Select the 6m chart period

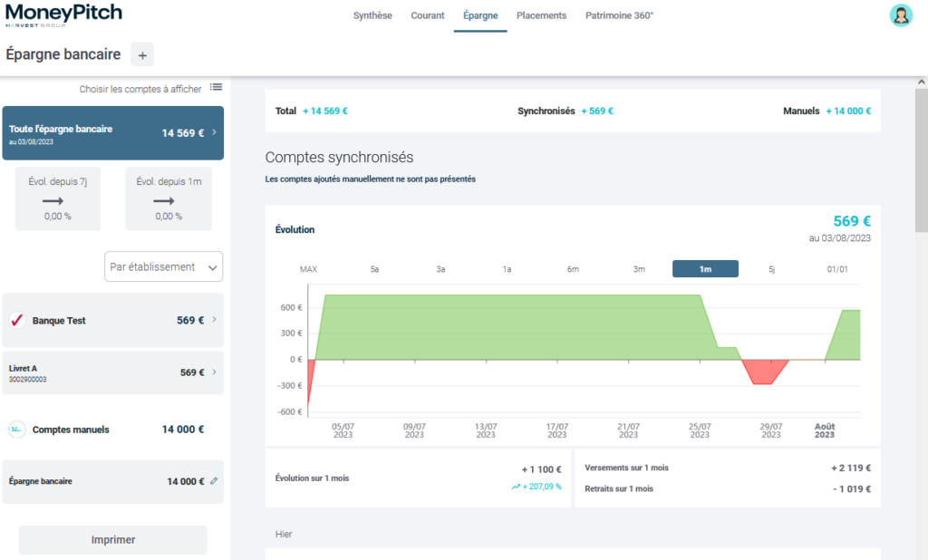point(573,269)
